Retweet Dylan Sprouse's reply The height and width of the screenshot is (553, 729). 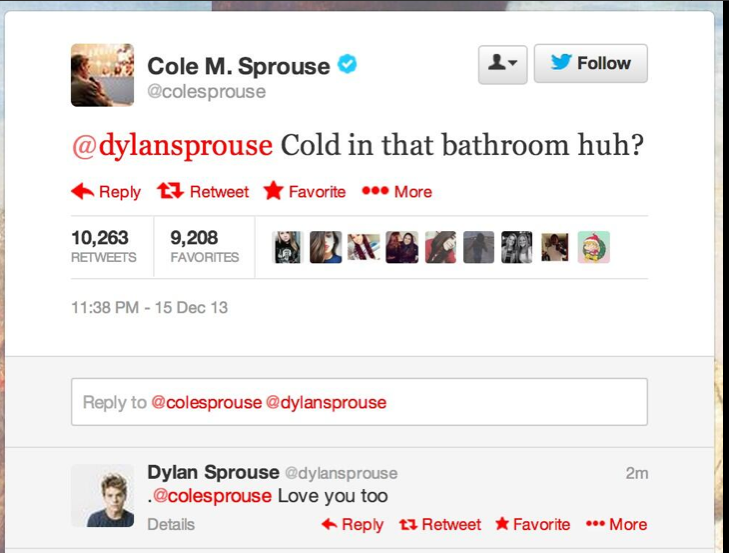(440, 525)
